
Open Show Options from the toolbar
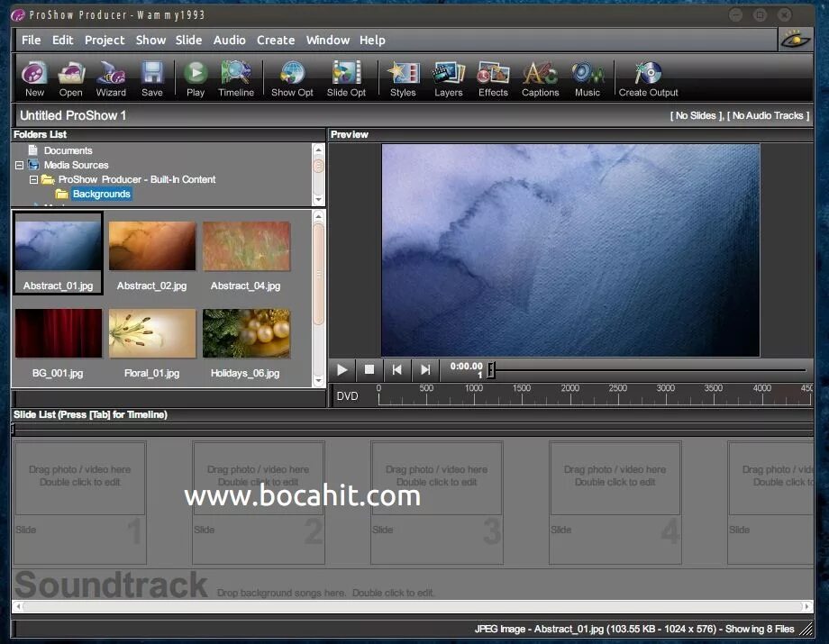pos(291,78)
